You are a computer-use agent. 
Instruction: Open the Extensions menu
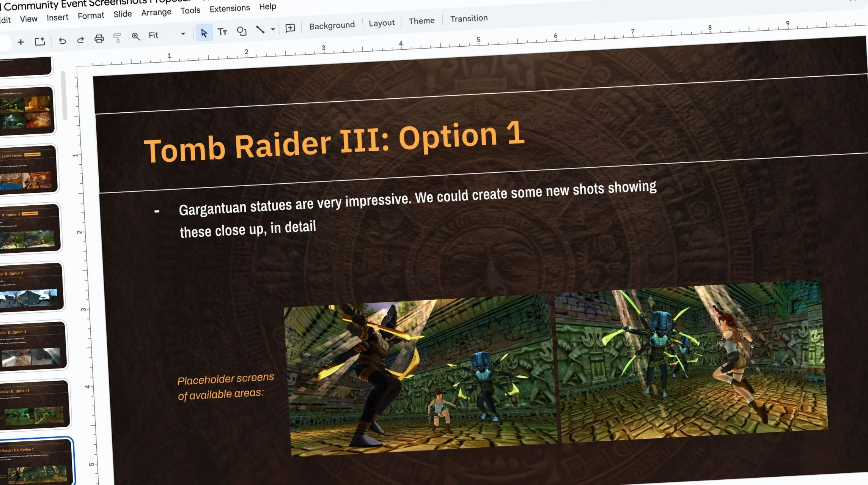point(230,8)
